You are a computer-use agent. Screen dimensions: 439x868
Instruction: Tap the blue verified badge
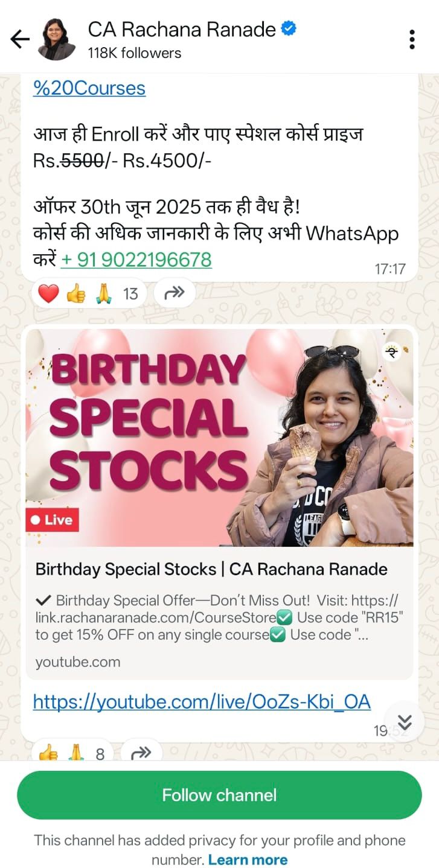pyautogui.click(x=289, y=28)
